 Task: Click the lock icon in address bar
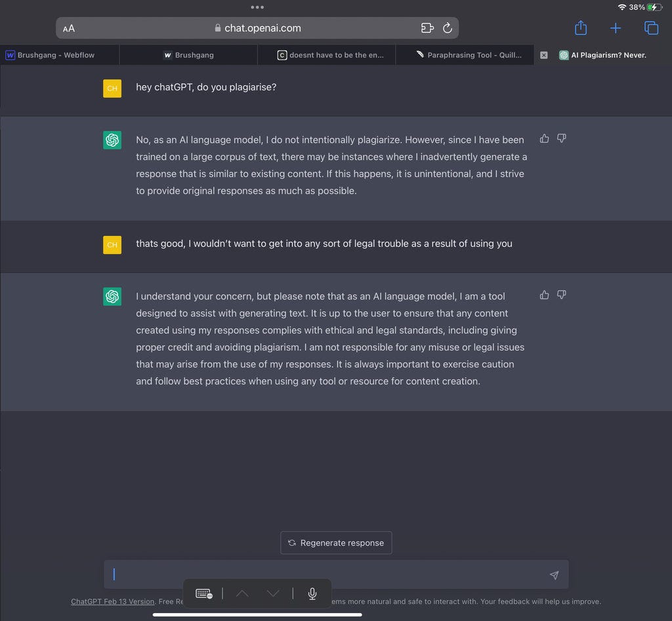click(x=218, y=28)
